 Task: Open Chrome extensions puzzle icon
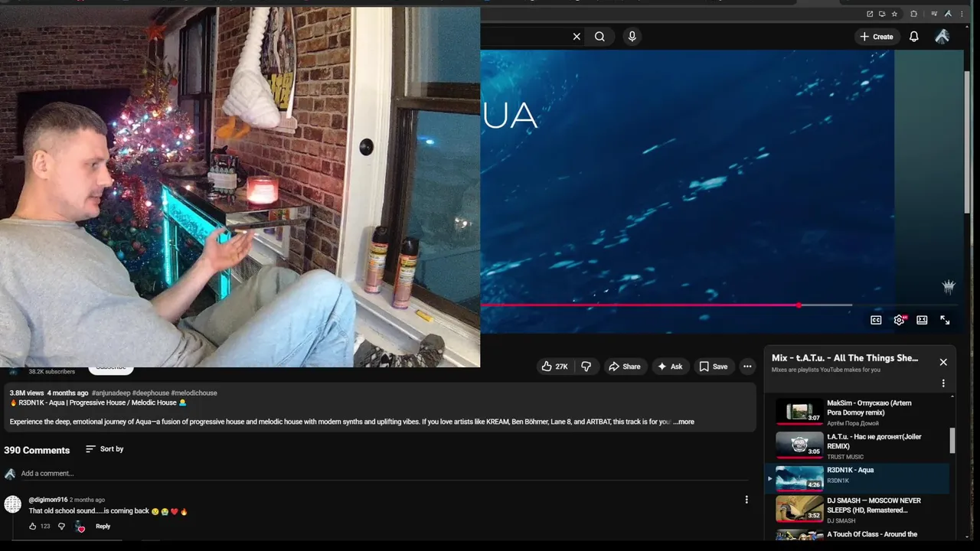click(x=914, y=14)
